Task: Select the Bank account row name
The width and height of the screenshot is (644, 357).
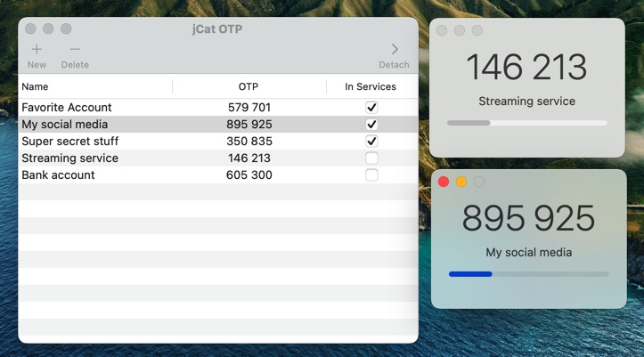Action: coord(58,175)
